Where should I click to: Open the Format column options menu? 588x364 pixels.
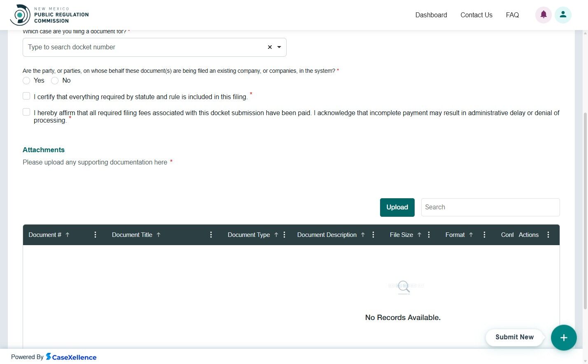(x=484, y=234)
